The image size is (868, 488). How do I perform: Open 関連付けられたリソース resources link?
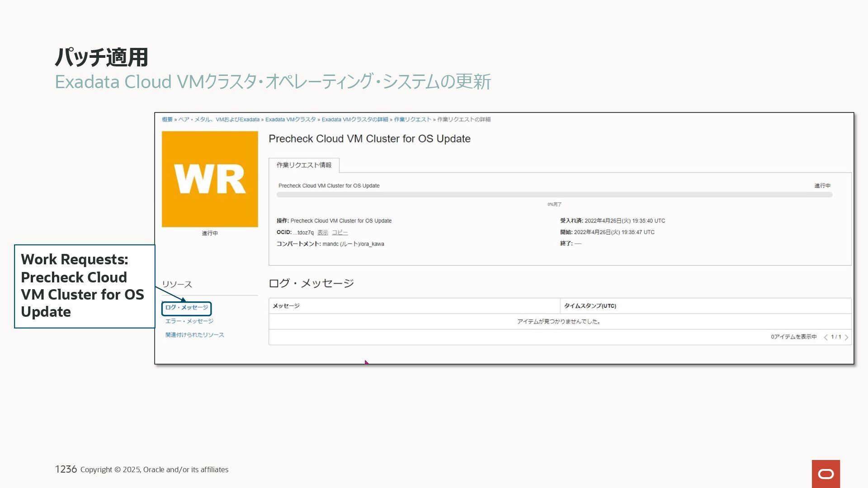coord(194,335)
